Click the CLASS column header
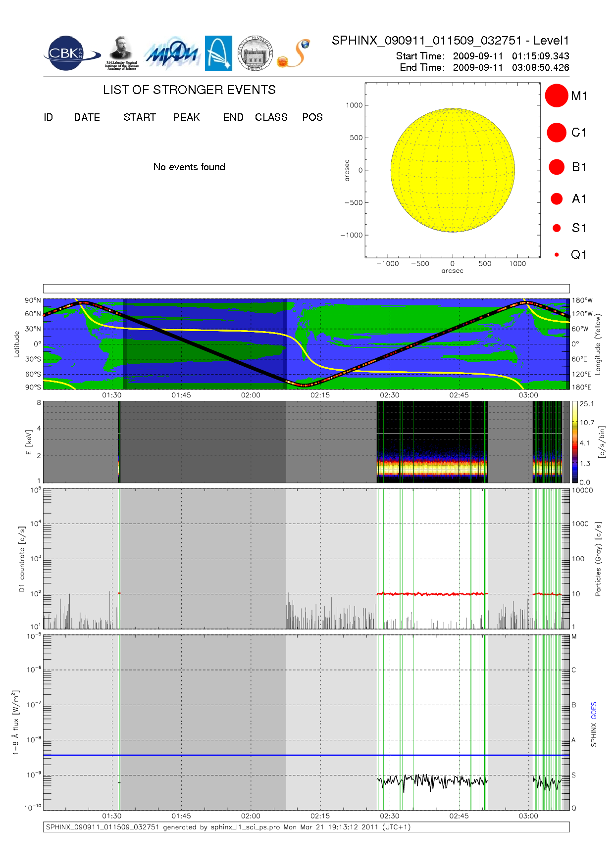The width and height of the screenshot is (614, 868). pos(271,117)
